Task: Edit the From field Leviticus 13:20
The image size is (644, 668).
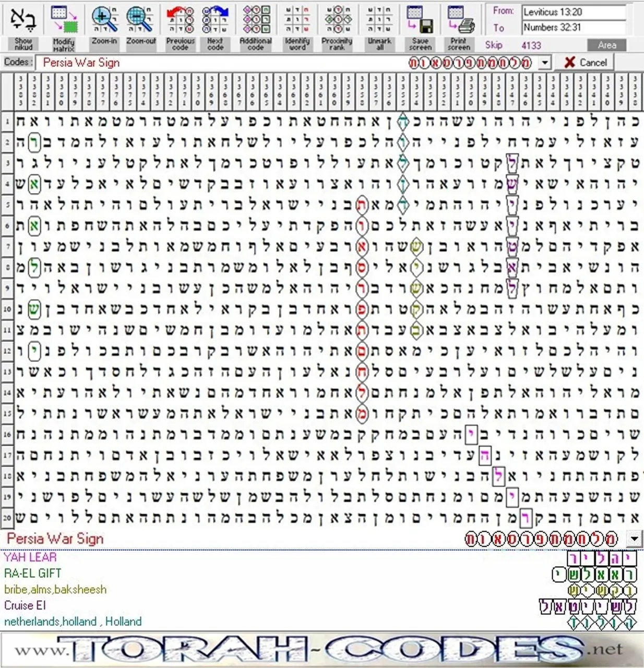Action: click(574, 12)
